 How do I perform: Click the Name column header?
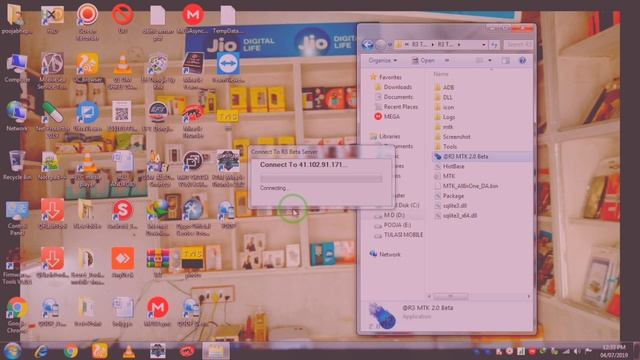pos(441,74)
